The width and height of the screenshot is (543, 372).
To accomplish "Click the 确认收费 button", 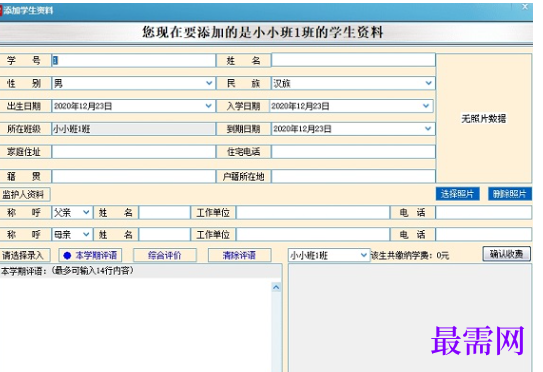I will (507, 254).
